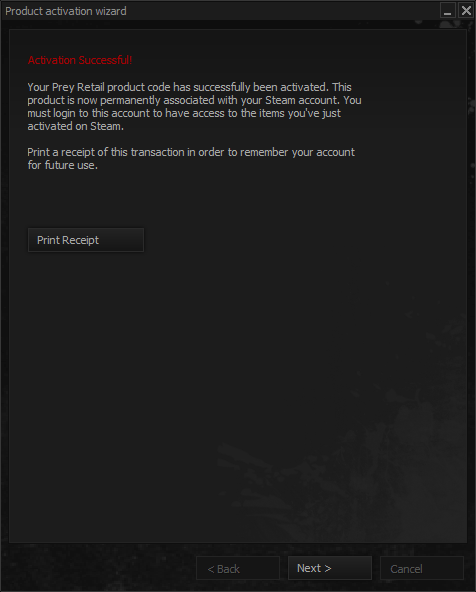Click the red Activation Successful! heading
This screenshot has height=592, width=476.
point(80,60)
